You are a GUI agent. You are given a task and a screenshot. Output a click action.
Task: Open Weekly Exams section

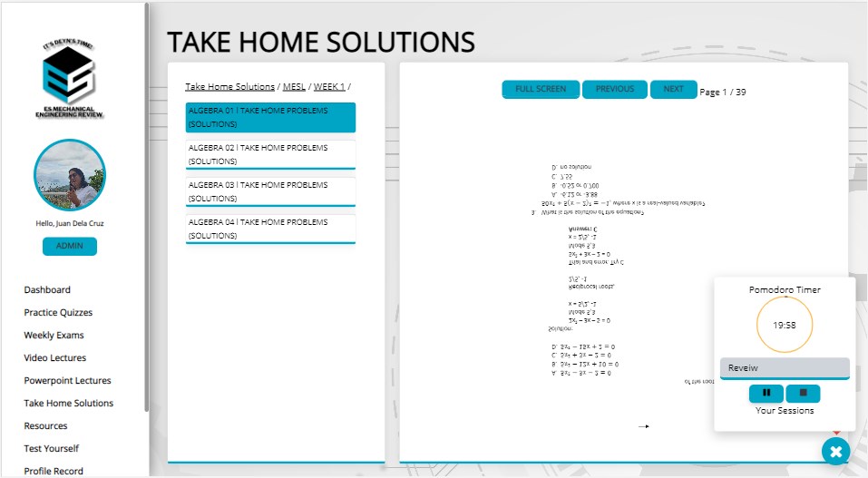pos(54,335)
